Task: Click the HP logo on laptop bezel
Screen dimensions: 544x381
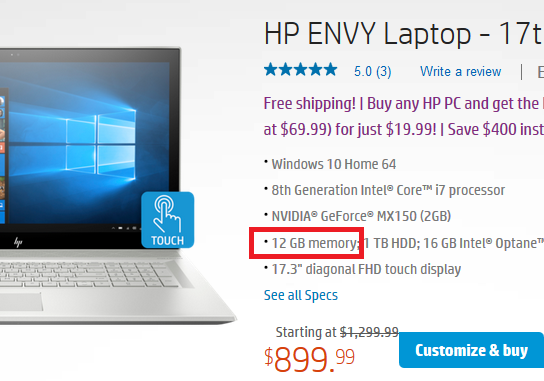Action: click(x=18, y=242)
